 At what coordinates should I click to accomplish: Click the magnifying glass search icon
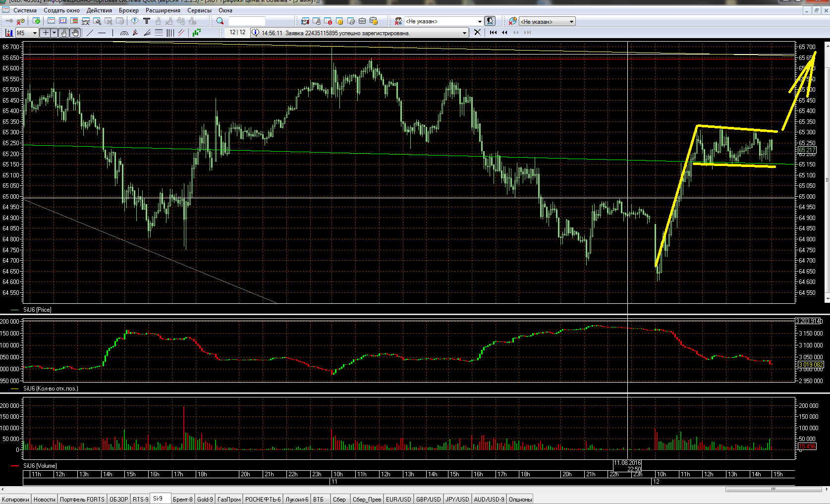click(x=220, y=21)
